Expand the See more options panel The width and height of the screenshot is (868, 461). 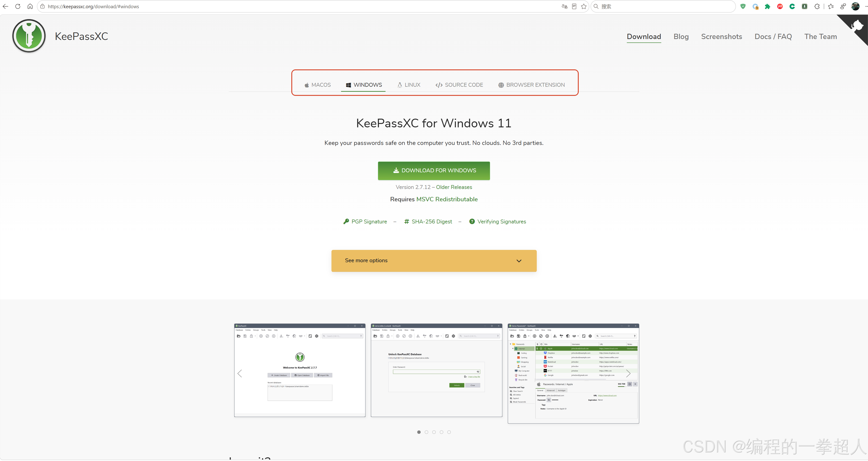434,261
